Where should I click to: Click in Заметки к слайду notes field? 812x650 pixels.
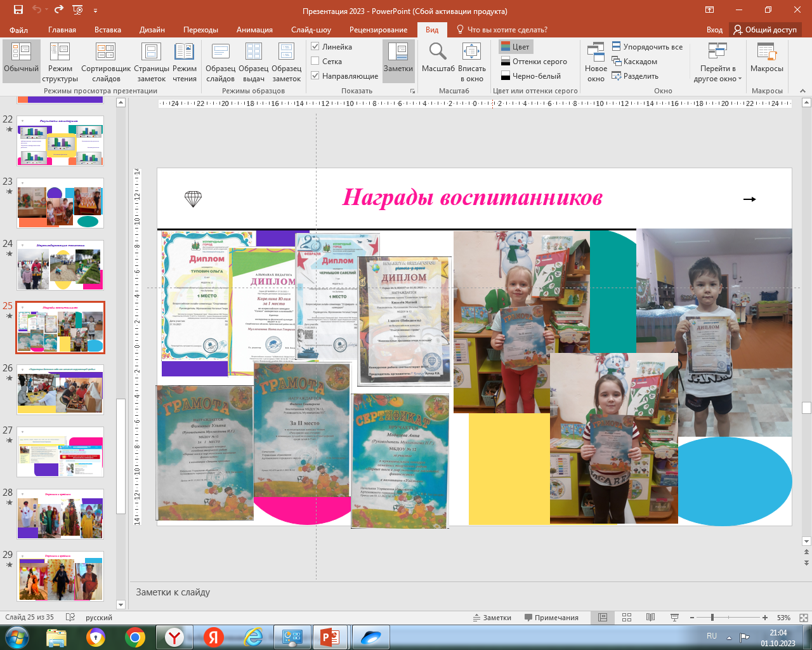(465, 592)
